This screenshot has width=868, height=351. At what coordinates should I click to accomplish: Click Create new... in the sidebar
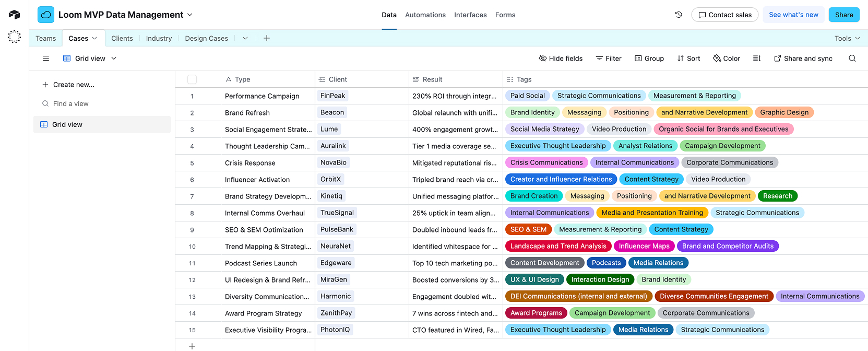point(68,85)
